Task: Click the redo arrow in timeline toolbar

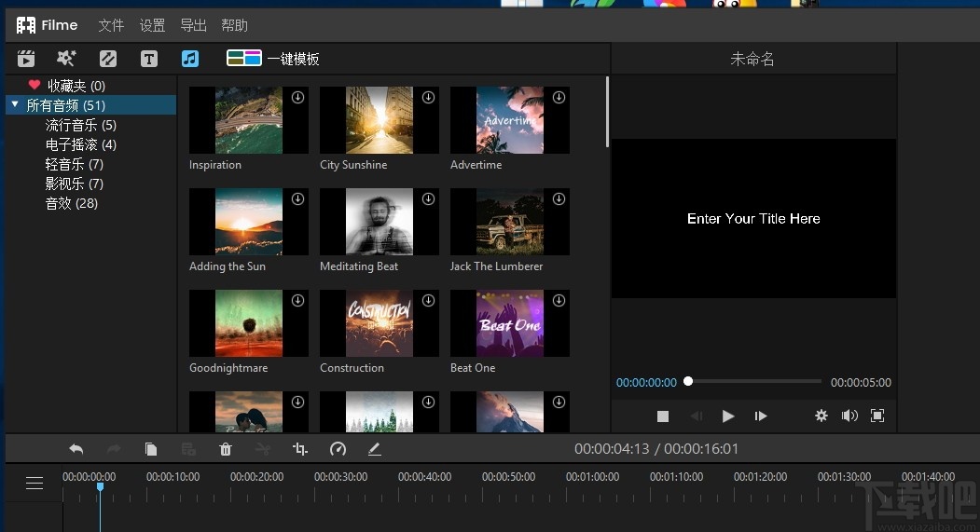Action: [114, 449]
